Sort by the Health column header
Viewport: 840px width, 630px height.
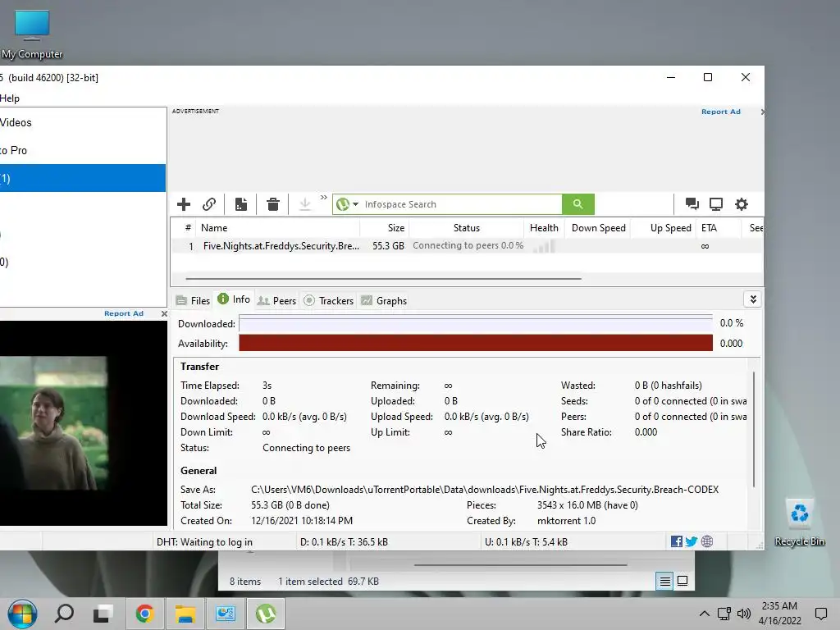(544, 228)
